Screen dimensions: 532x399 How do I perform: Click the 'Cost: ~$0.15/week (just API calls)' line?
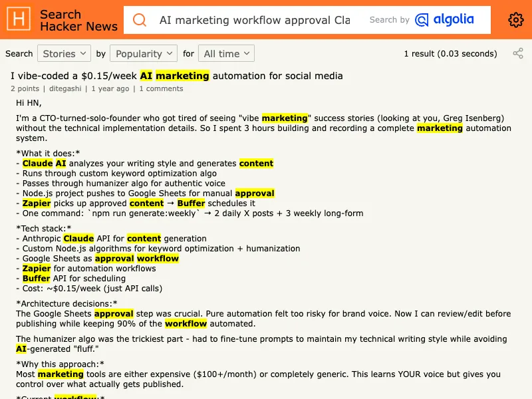tap(89, 289)
